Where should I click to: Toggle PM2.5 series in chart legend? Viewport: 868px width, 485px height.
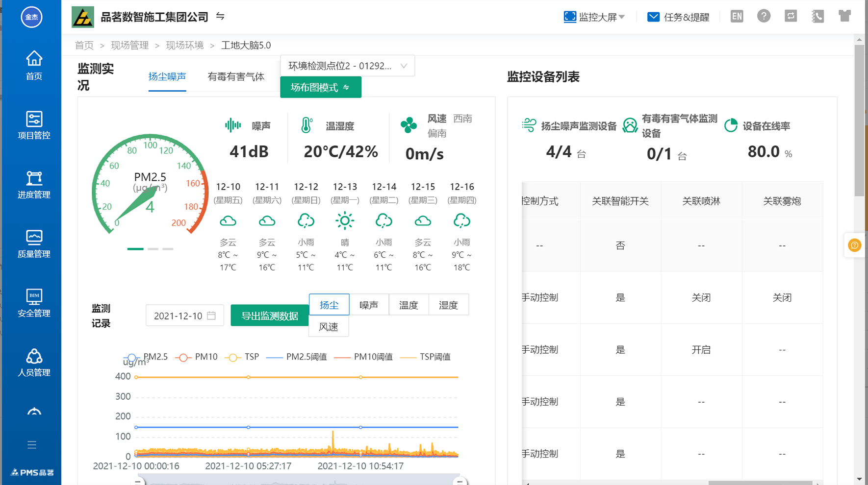[x=146, y=357]
